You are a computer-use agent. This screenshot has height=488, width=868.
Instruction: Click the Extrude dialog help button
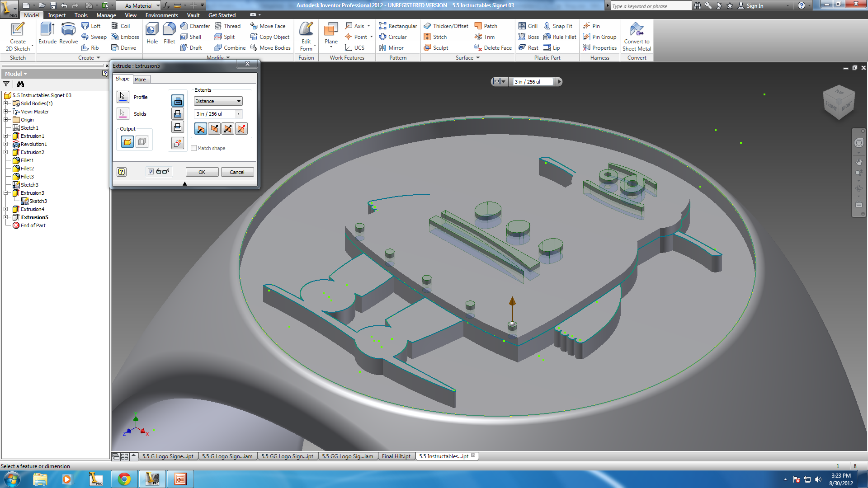(x=122, y=172)
